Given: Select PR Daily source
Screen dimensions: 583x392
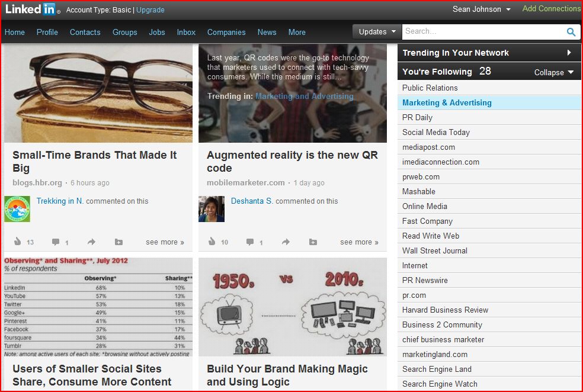Looking at the screenshot, I should (x=489, y=118).
